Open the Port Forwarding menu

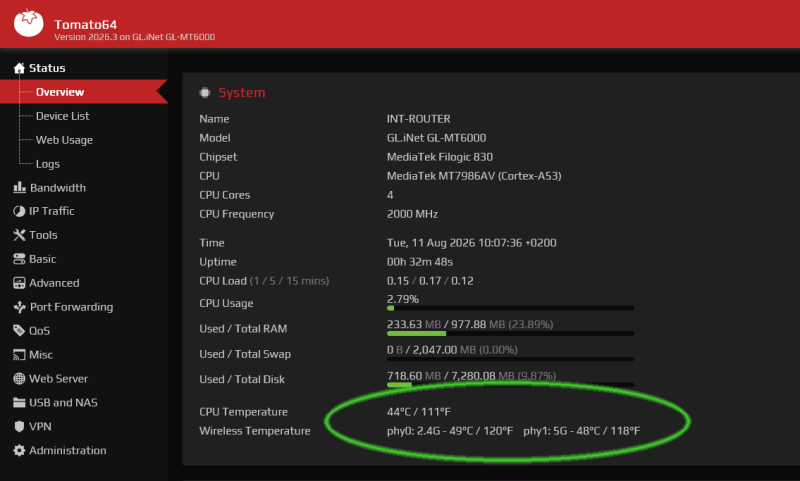point(71,307)
